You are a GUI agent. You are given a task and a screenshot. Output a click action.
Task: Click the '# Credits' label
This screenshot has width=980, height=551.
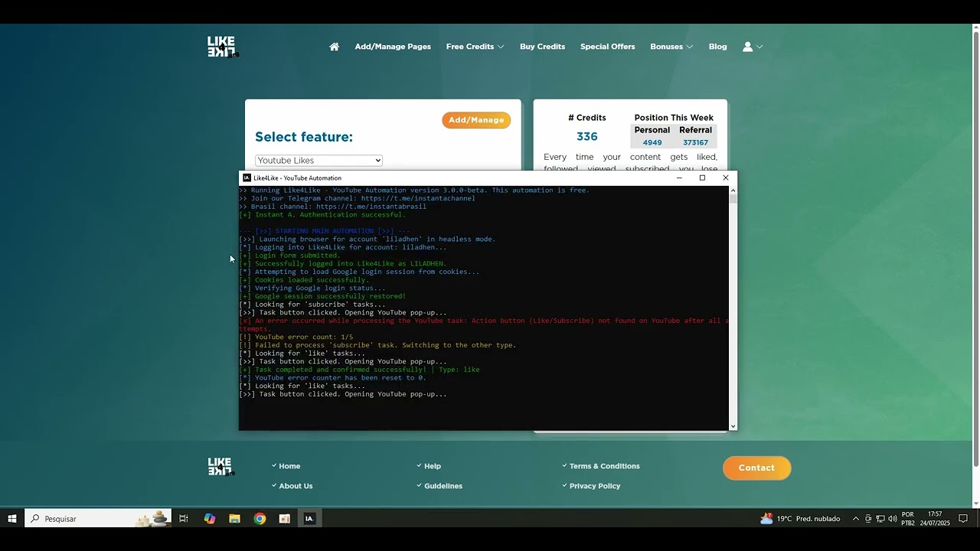(x=587, y=118)
